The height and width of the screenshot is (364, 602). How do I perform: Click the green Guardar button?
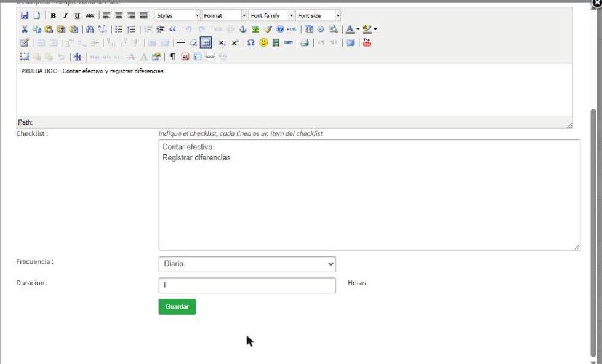pos(177,307)
